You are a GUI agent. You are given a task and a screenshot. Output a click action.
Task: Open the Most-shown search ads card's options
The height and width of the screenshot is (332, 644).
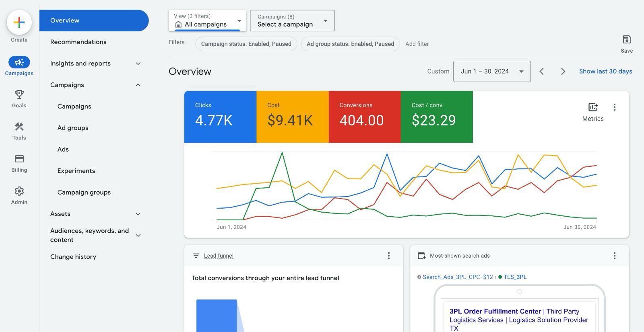614,256
